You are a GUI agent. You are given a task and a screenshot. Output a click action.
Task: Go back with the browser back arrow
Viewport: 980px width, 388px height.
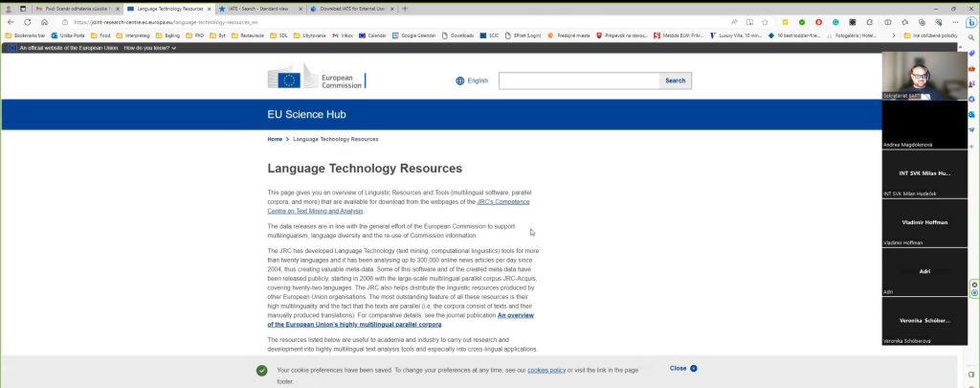click(x=11, y=22)
